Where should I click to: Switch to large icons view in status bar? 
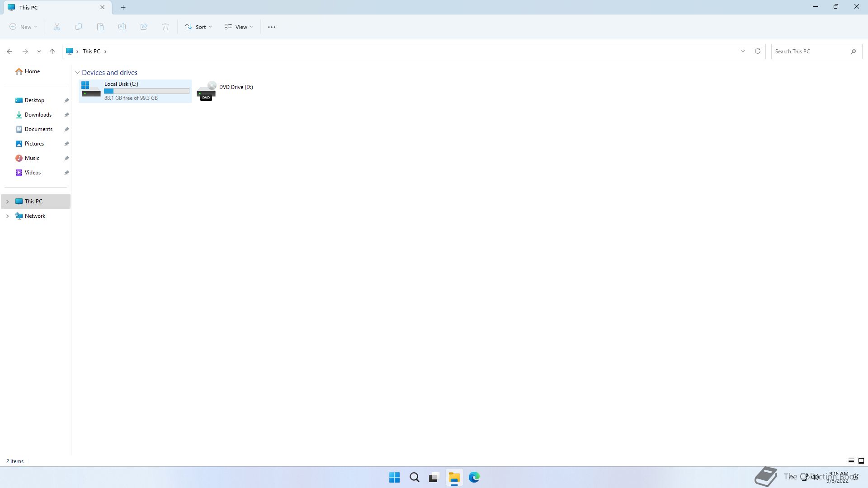[x=861, y=461]
